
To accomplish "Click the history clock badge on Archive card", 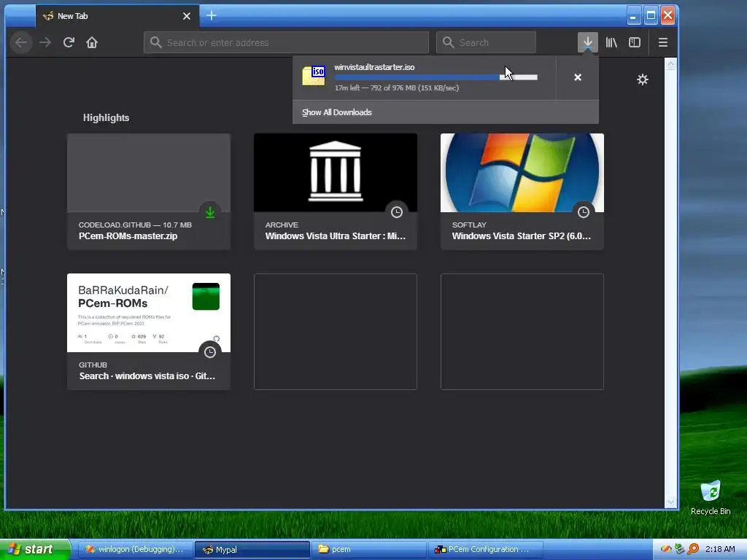I will (x=396, y=212).
